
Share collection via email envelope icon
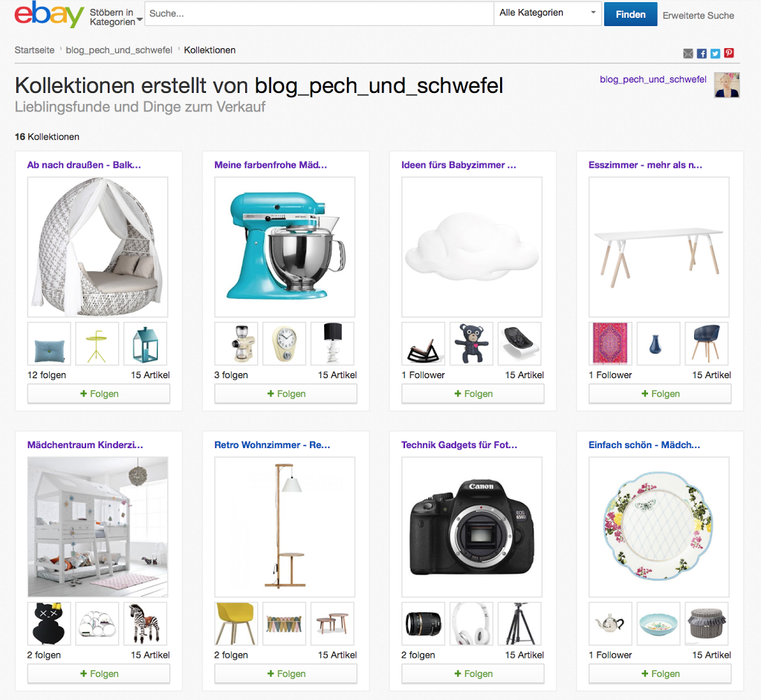click(x=688, y=54)
